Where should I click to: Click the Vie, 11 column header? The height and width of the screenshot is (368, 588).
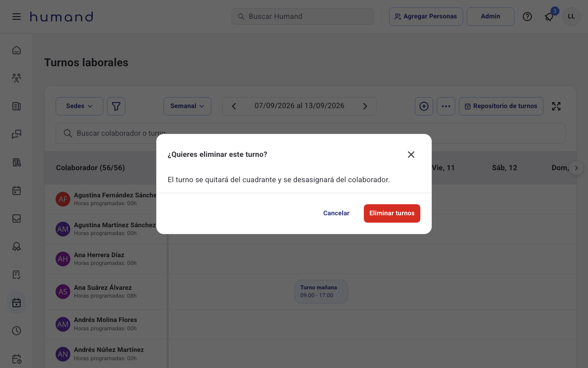[x=443, y=168]
